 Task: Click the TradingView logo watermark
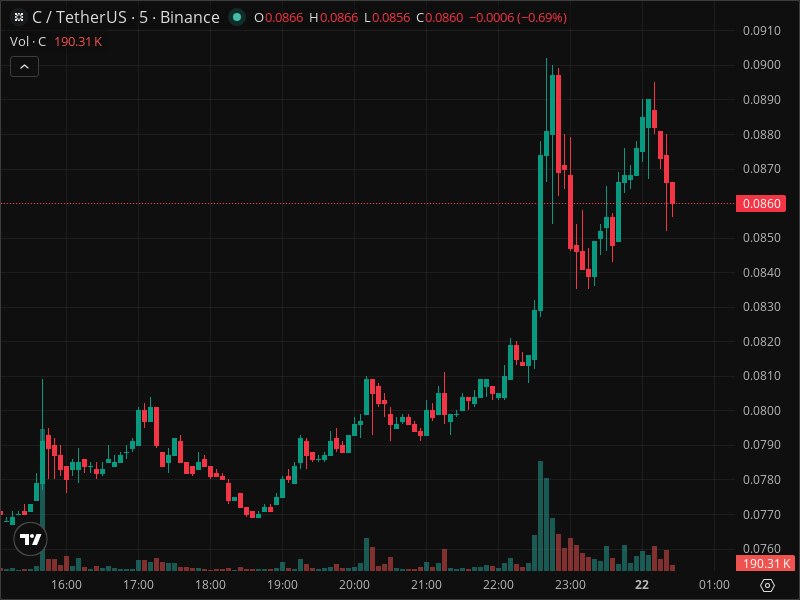click(30, 540)
